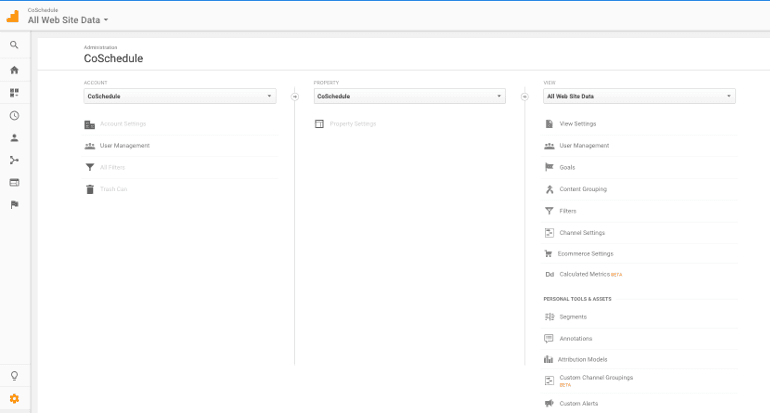
Task: Open Content Grouping link
Action: (x=583, y=189)
